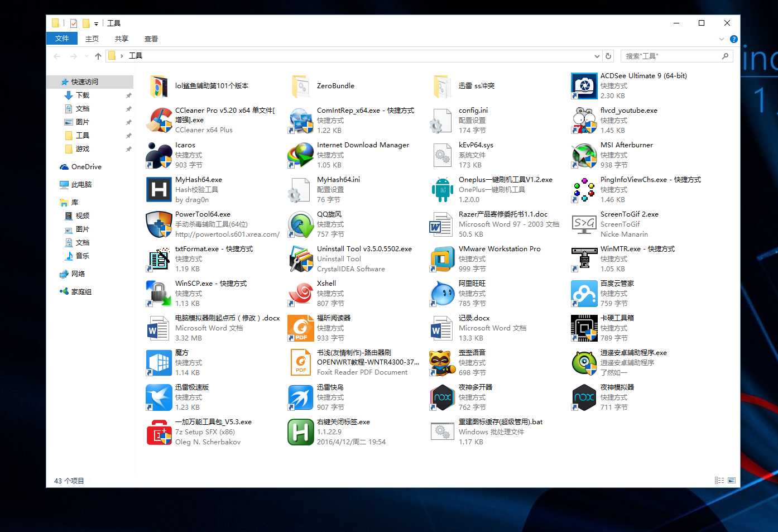Switch to the 主页 ribbon tab
Image resolution: width=778 pixels, height=532 pixels.
92,39
